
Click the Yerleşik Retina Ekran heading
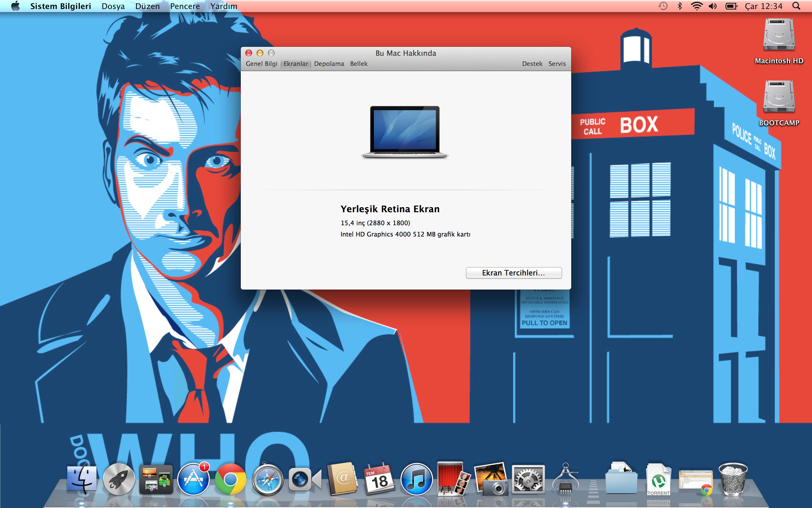pos(390,209)
